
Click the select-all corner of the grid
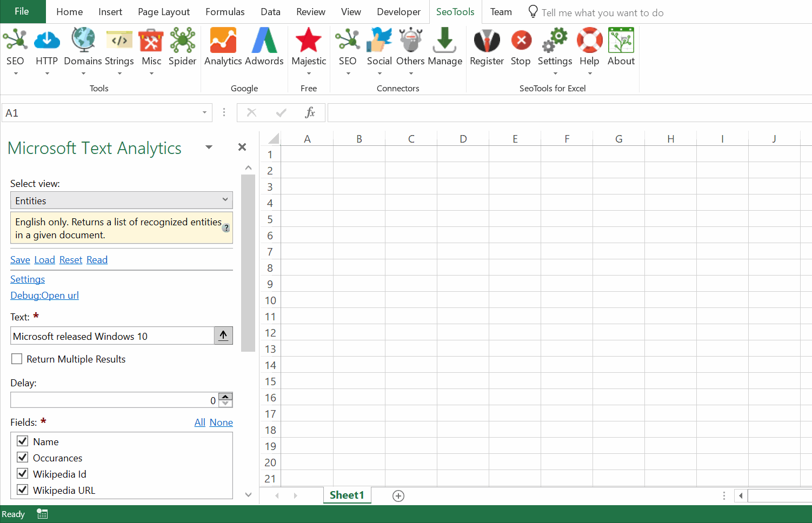coord(274,139)
